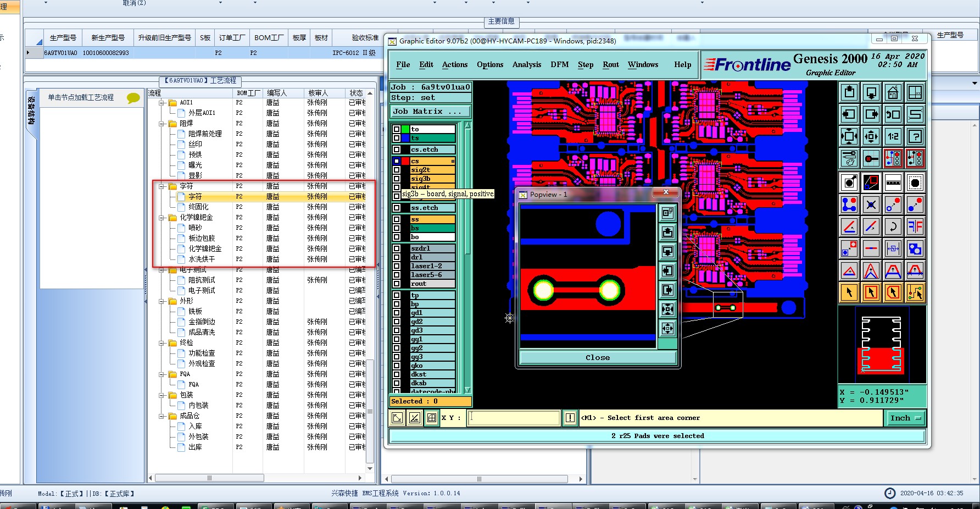The image size is (980, 509).
Task: Click the question mark query icon
Action: pyautogui.click(x=915, y=136)
